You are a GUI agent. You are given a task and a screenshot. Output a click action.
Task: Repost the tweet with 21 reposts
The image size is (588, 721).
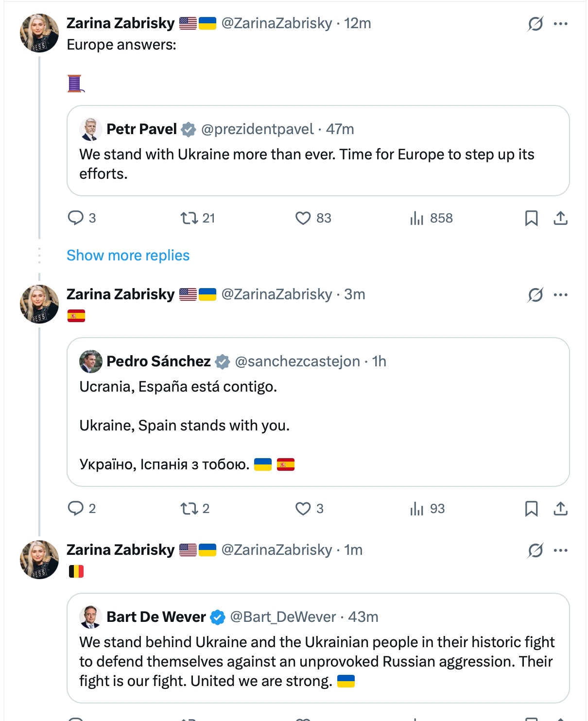(x=190, y=218)
